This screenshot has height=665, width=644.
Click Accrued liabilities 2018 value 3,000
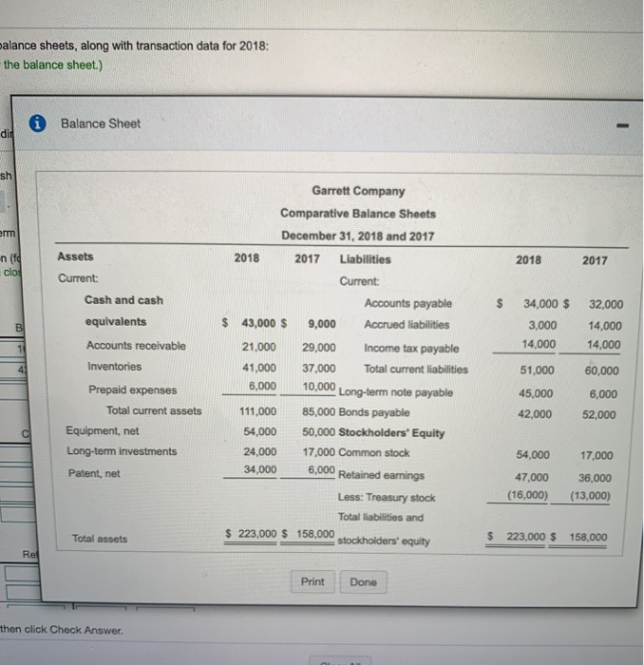point(542,325)
